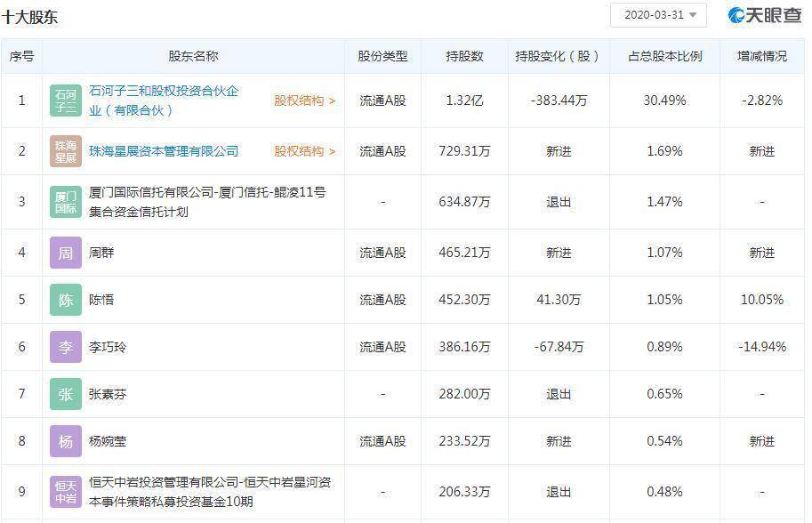The image size is (812, 523).
Task: Expand 股权结构 for 石河子三和股权投资
Action: click(304, 101)
